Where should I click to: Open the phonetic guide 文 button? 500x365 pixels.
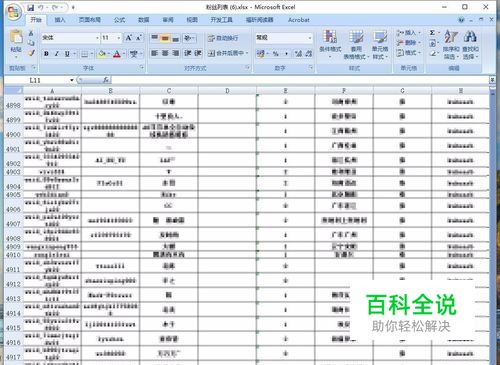(x=134, y=54)
